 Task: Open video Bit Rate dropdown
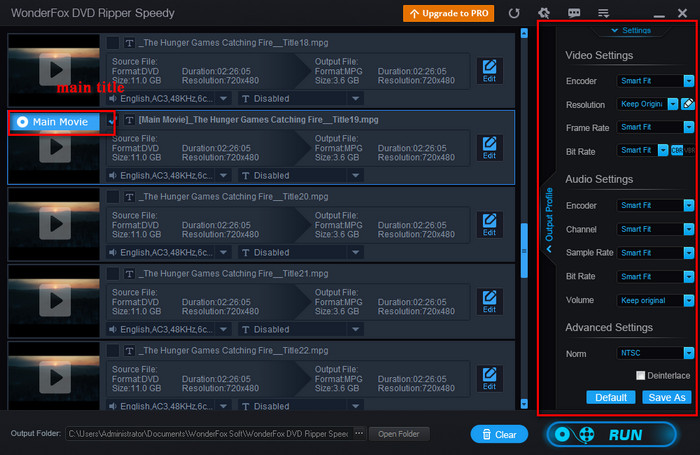coord(663,150)
